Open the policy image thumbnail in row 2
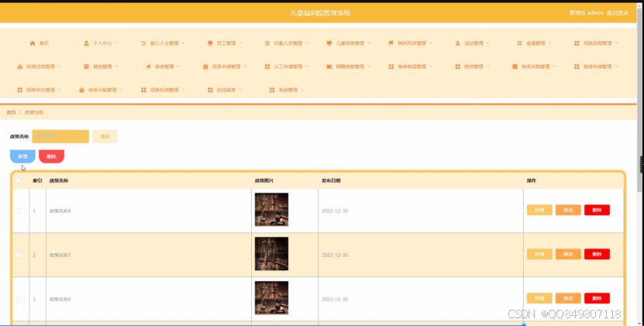The height and width of the screenshot is (326, 644). (271, 254)
